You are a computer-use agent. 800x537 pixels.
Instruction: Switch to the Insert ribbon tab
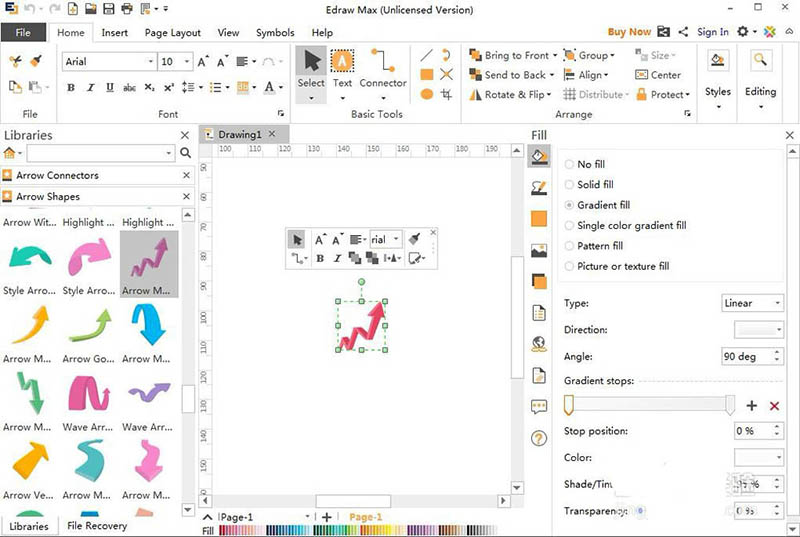tap(115, 33)
